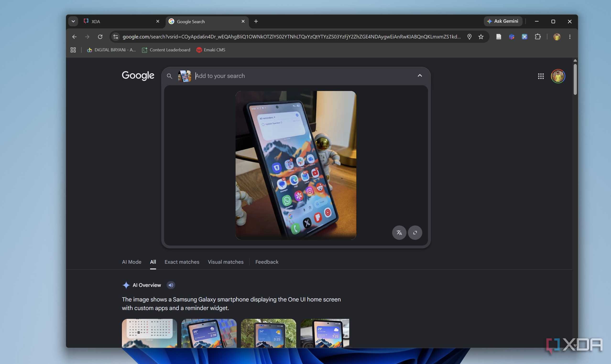This screenshot has width=611, height=364.
Task: Expand the image to full view
Action: 415,233
